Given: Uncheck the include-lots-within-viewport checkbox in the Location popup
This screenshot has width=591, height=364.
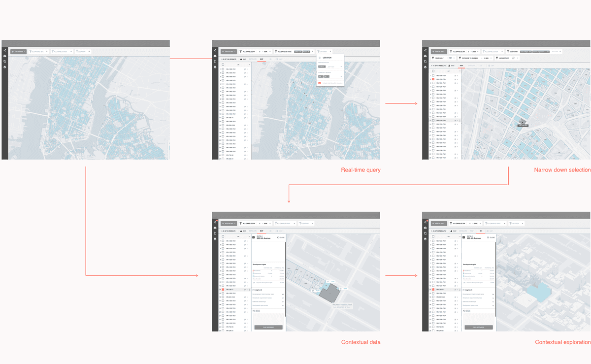Looking at the screenshot, I should pyautogui.click(x=319, y=83).
